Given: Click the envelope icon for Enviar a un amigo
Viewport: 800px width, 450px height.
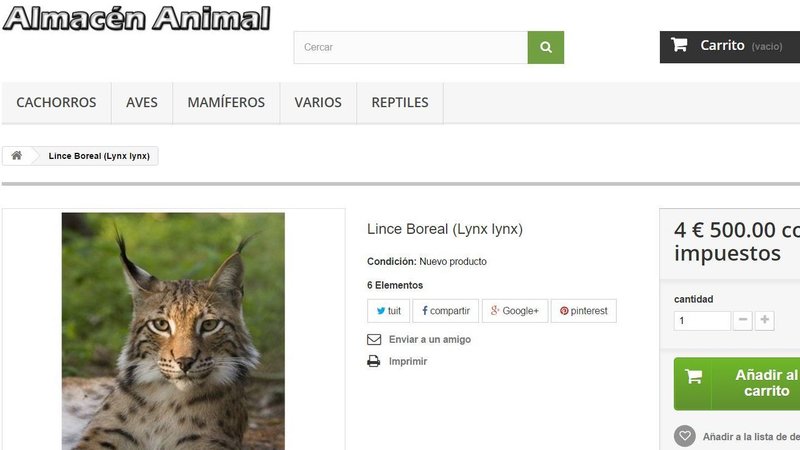Looking at the screenshot, I should click(x=374, y=340).
